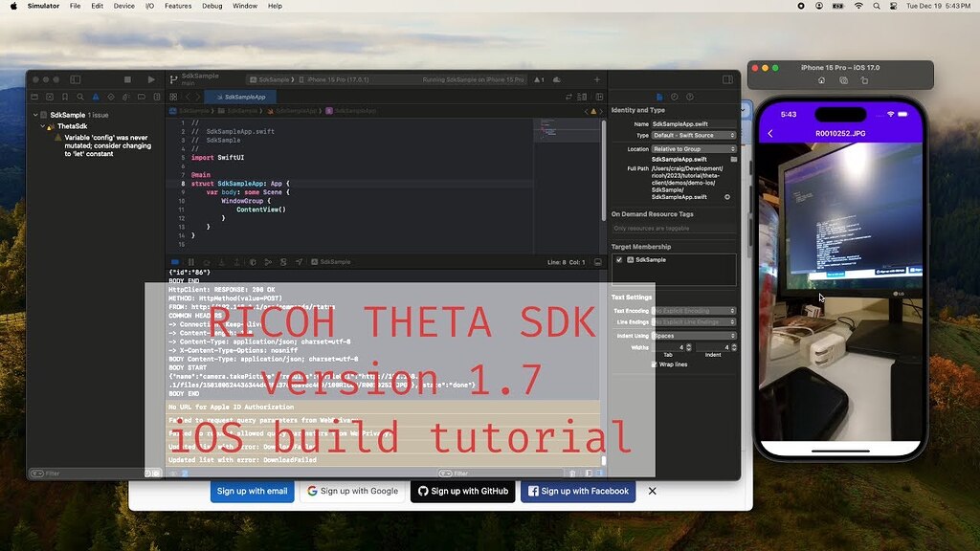Open the Bookmark navigator
This screenshot has height=551, width=980.
point(65,97)
